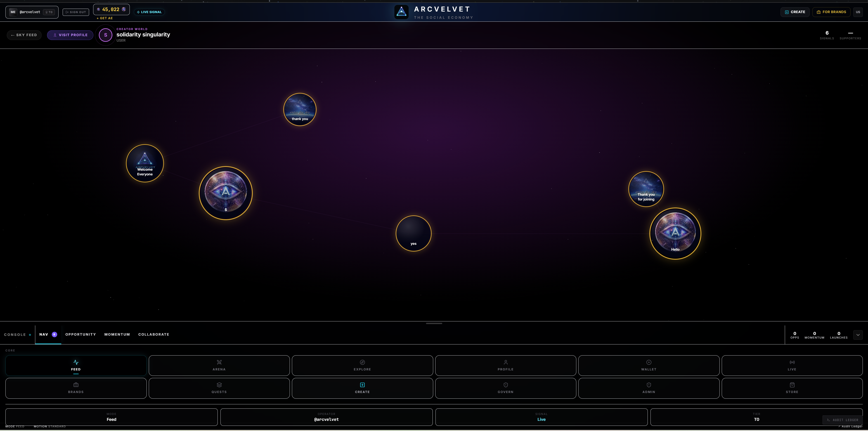868x431 pixels.
Task: Open the Arena nav tile
Action: [x=219, y=365]
